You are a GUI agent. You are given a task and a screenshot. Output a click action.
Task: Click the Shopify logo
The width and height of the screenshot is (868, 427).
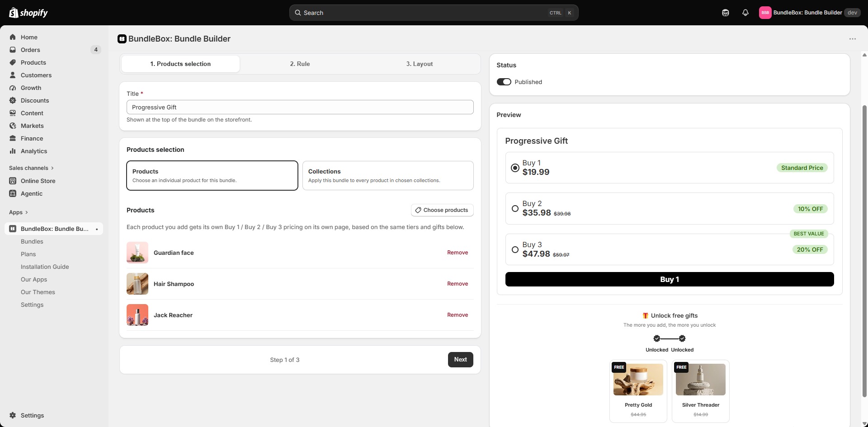coord(28,13)
